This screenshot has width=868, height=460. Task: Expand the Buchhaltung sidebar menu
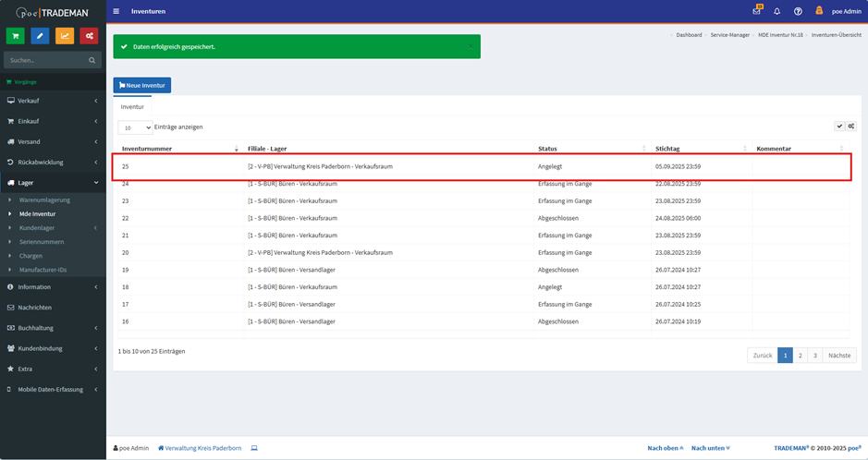click(53, 328)
